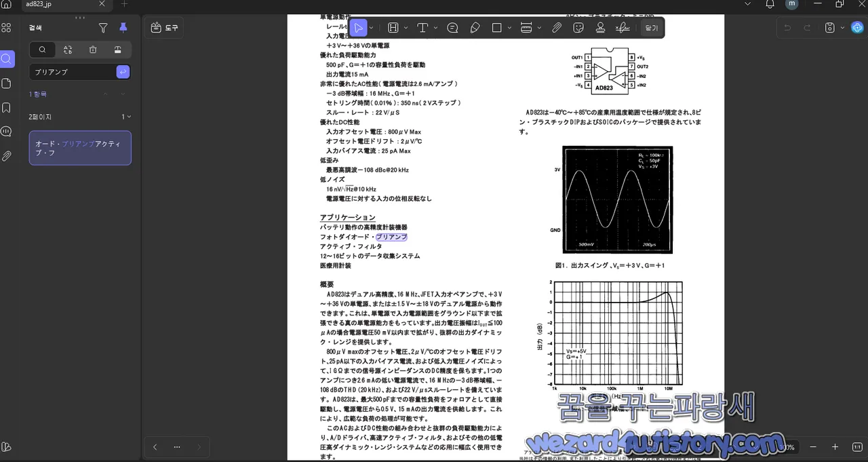Select the rectangle shape tool
The image size is (868, 462).
[497, 28]
